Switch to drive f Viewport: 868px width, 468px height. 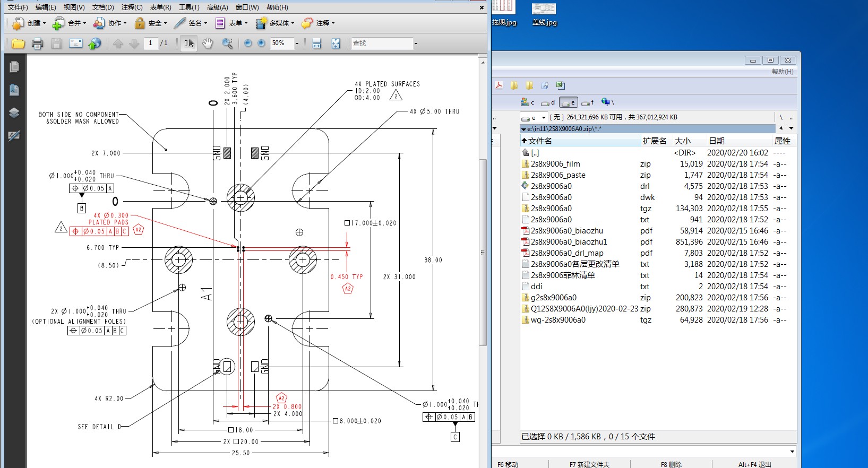(588, 102)
